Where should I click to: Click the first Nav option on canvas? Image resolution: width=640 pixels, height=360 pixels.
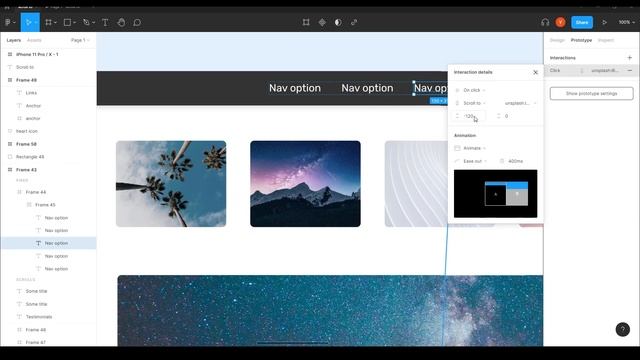295,88
